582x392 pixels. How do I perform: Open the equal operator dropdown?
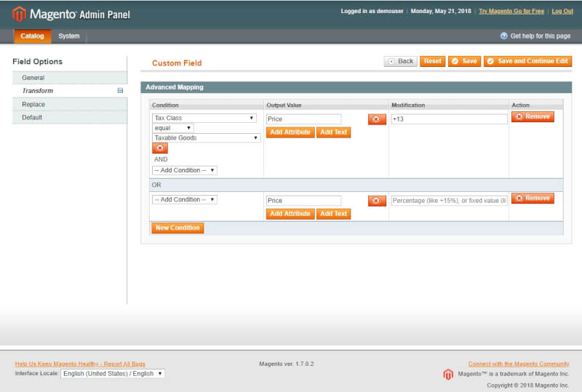click(172, 128)
